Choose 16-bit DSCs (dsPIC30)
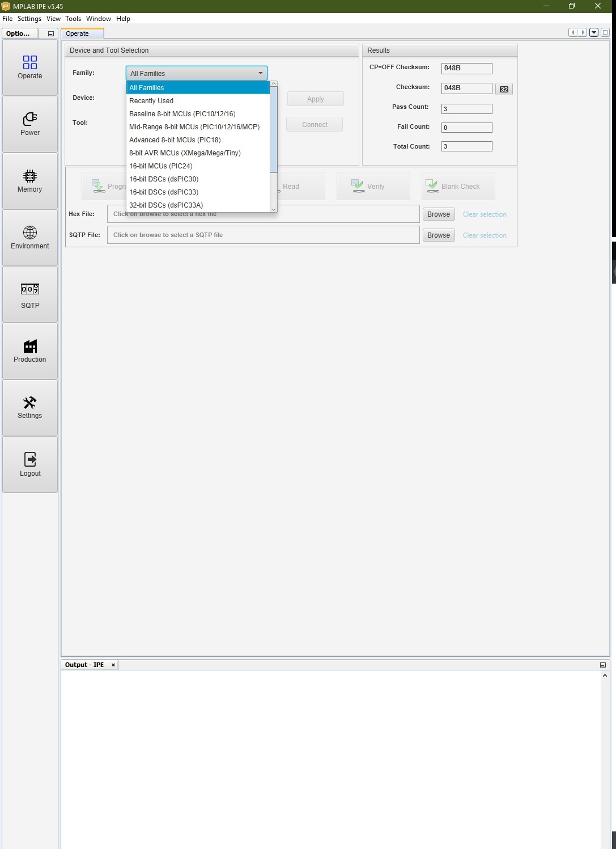Screen dimensions: 616x849 [198, 179]
